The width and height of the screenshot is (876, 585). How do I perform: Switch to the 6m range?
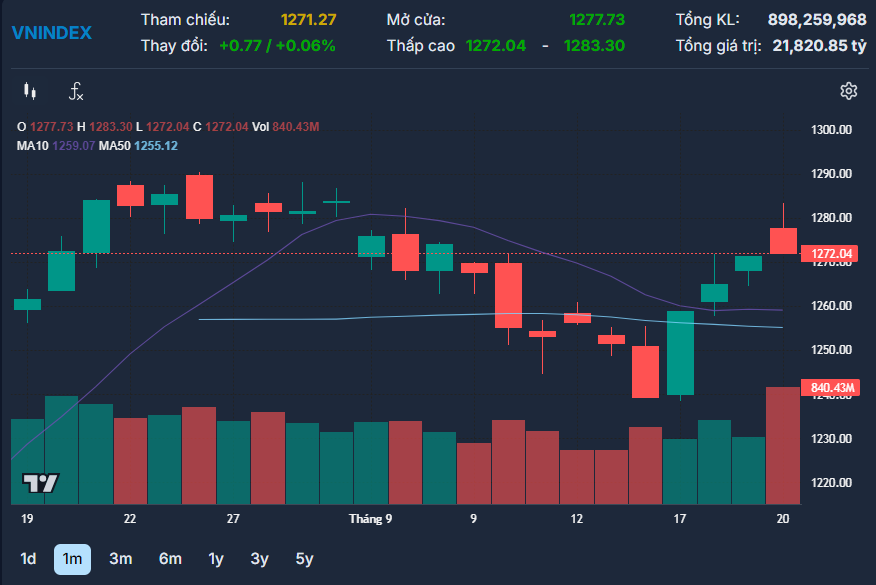tap(170, 559)
